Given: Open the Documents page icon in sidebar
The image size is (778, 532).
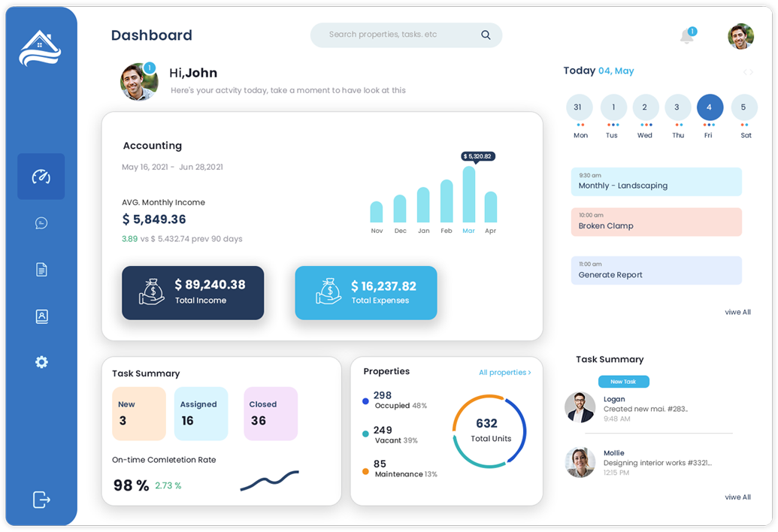Looking at the screenshot, I should 41,269.
